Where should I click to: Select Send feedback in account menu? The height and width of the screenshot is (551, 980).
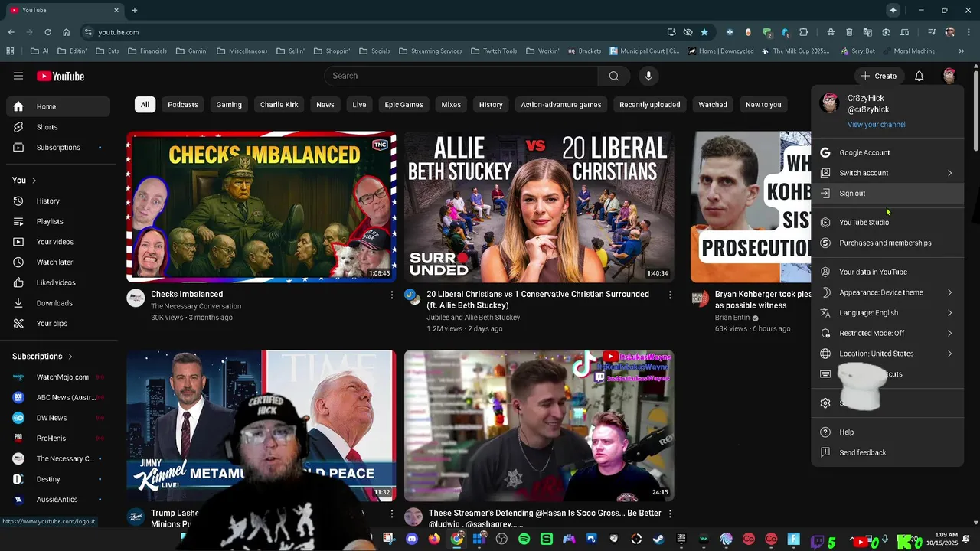pos(887,452)
